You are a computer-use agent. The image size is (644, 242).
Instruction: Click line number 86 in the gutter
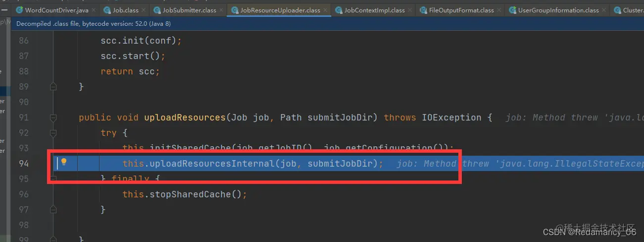click(24, 41)
